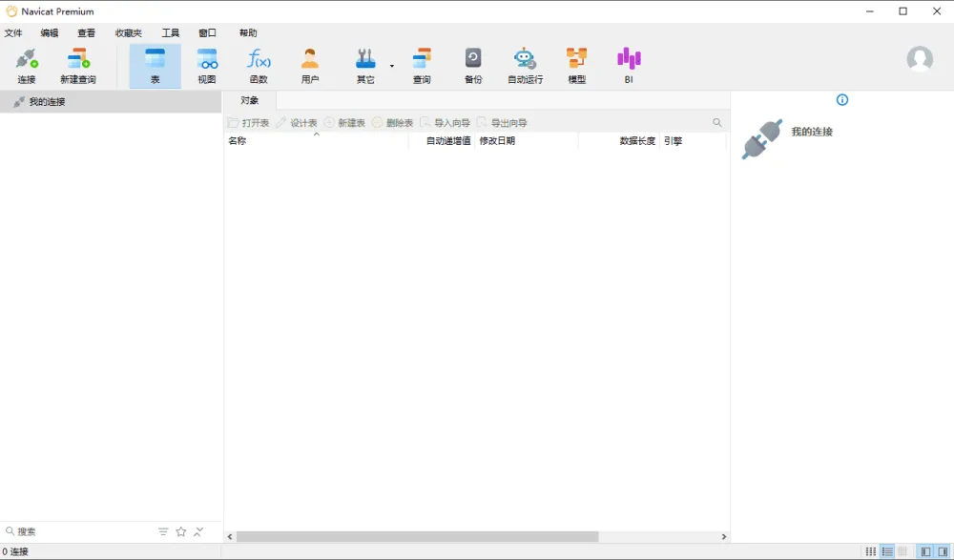Toggle the left navigation pane visibility
The width and height of the screenshot is (954, 560).
(925, 551)
